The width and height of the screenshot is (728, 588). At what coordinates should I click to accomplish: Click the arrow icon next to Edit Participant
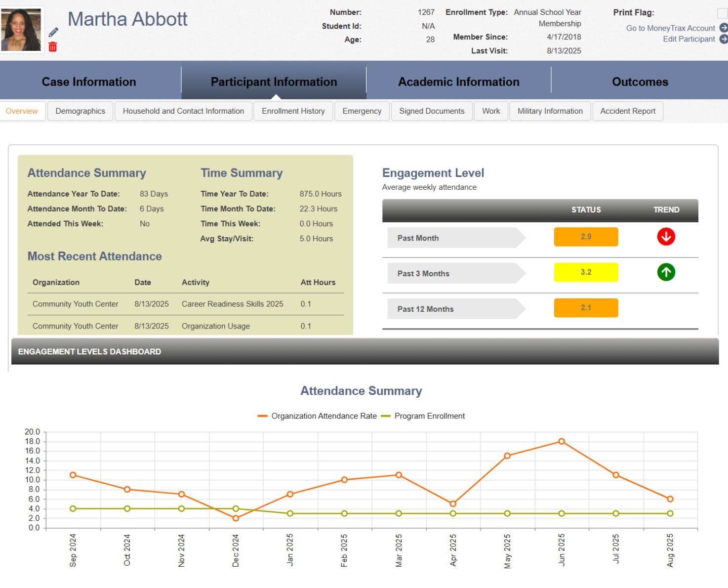coord(723,39)
